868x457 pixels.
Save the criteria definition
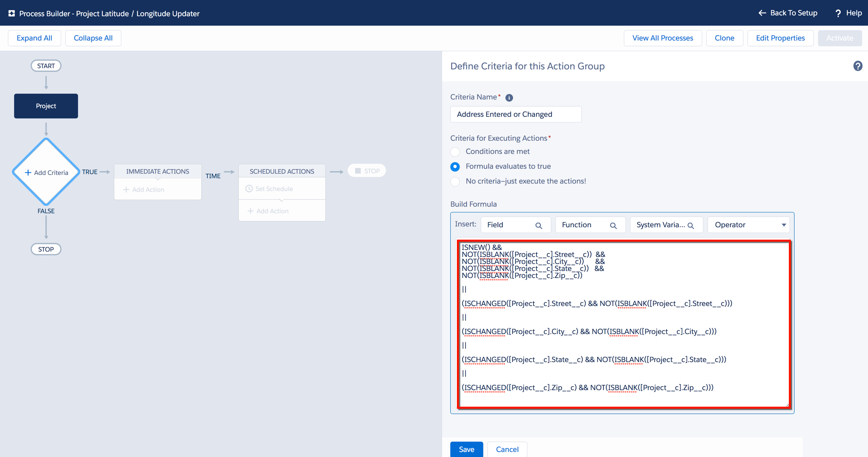pos(466,449)
